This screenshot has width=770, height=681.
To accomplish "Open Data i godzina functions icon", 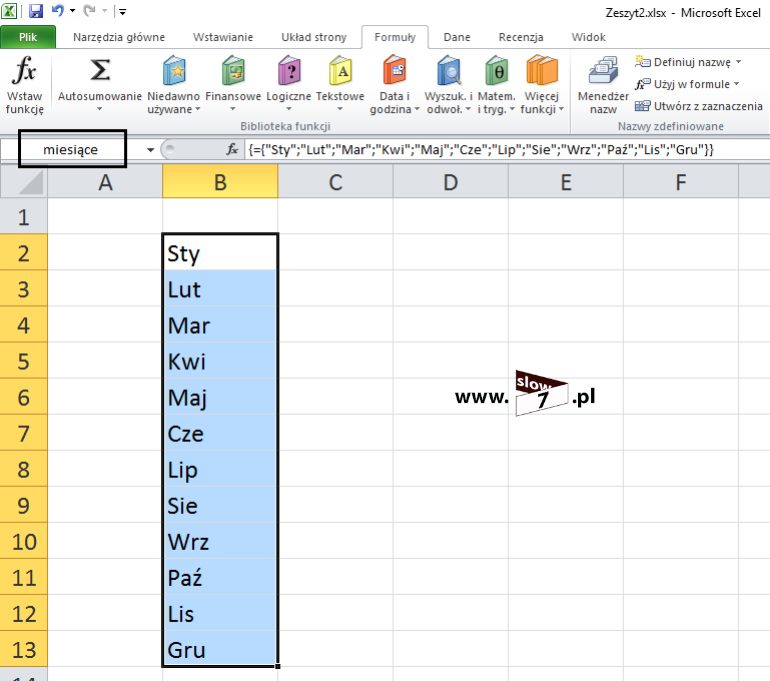I will [394, 70].
